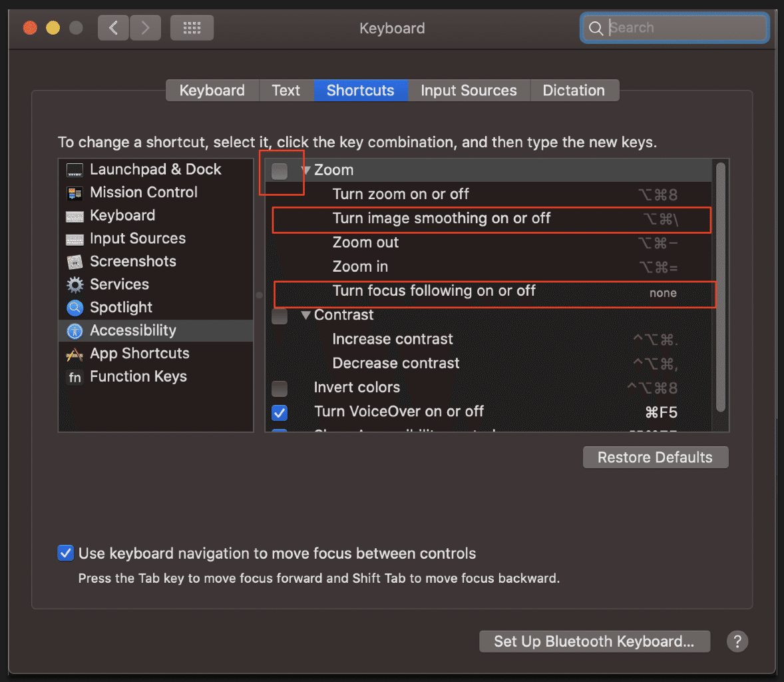
Task: Select Spotlight in category list
Action: coord(156,308)
